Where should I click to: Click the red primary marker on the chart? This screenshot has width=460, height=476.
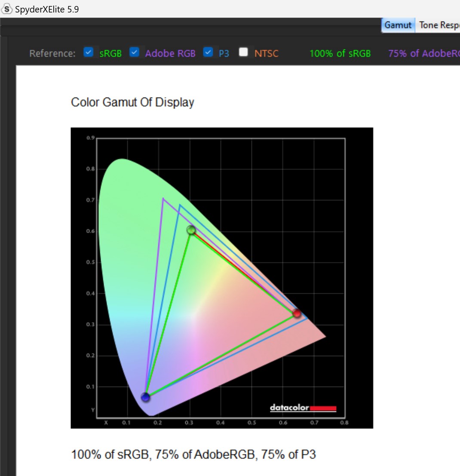pos(297,313)
